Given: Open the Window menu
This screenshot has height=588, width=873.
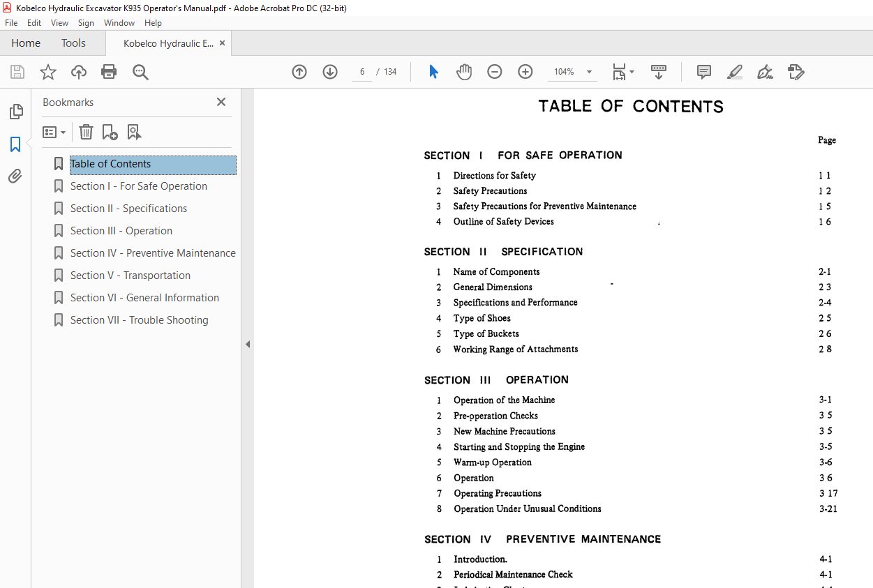Looking at the screenshot, I should click(x=119, y=23).
